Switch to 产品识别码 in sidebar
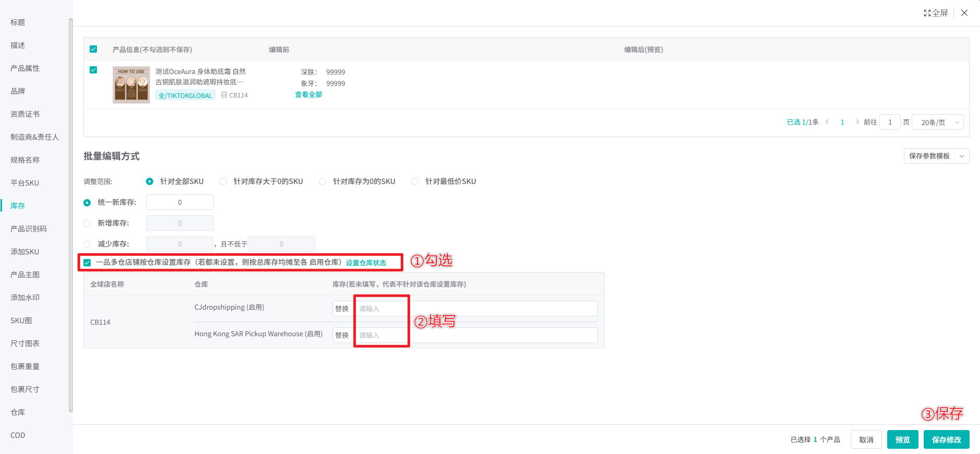The width and height of the screenshot is (980, 454). point(29,229)
